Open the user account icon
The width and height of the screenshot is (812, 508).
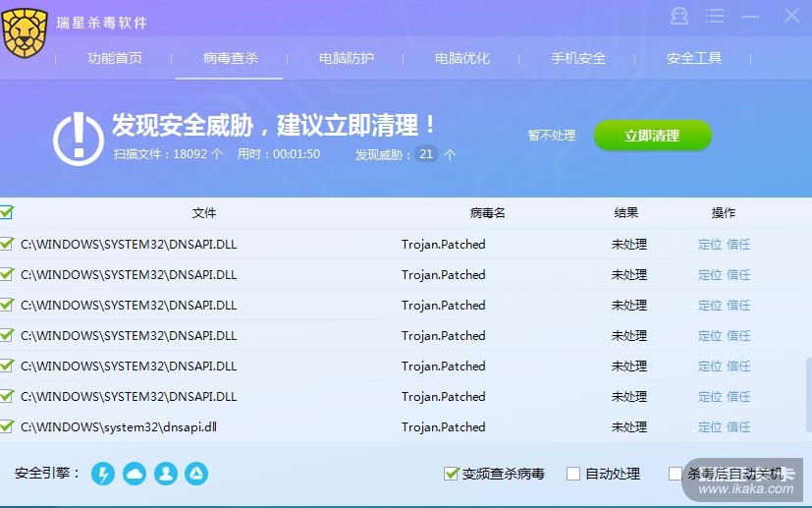[678, 16]
